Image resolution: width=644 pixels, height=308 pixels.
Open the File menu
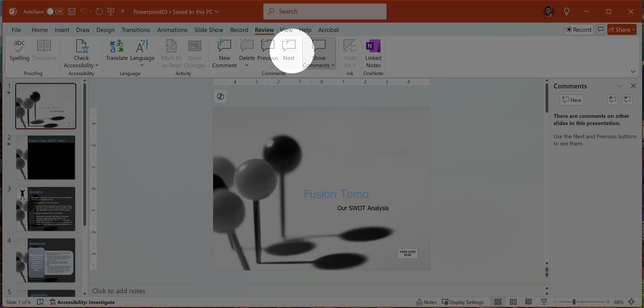click(x=16, y=30)
